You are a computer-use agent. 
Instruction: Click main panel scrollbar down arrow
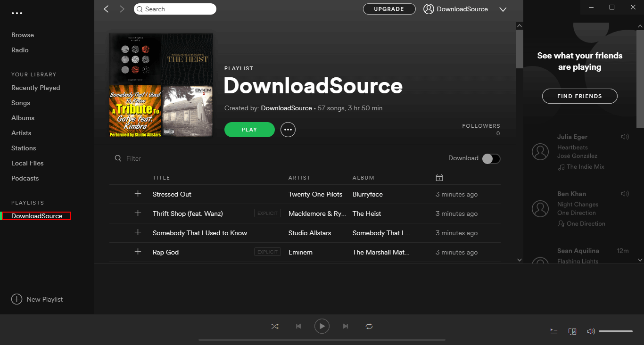point(520,260)
